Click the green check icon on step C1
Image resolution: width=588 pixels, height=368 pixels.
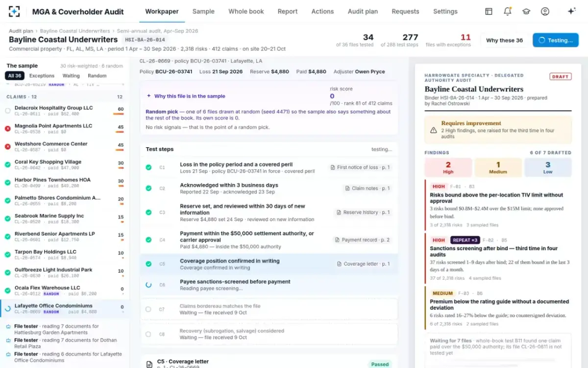coord(148,167)
